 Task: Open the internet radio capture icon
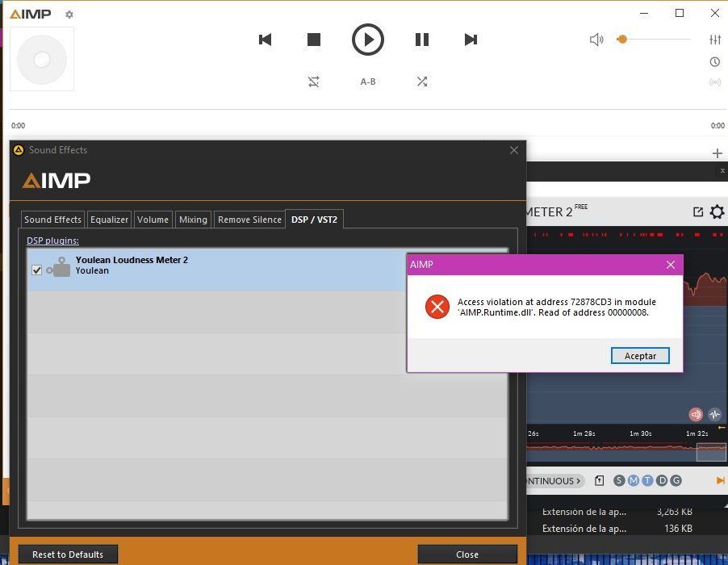[715, 82]
